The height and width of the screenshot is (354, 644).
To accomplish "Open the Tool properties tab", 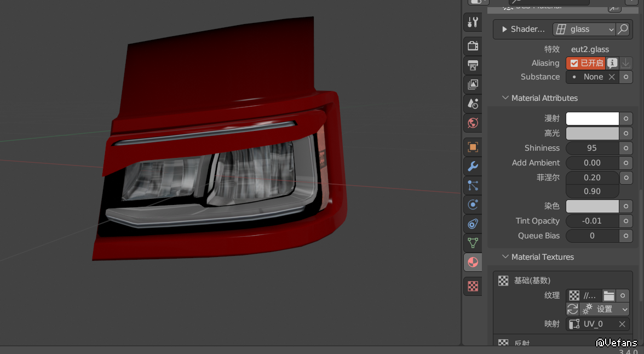I will (x=473, y=22).
